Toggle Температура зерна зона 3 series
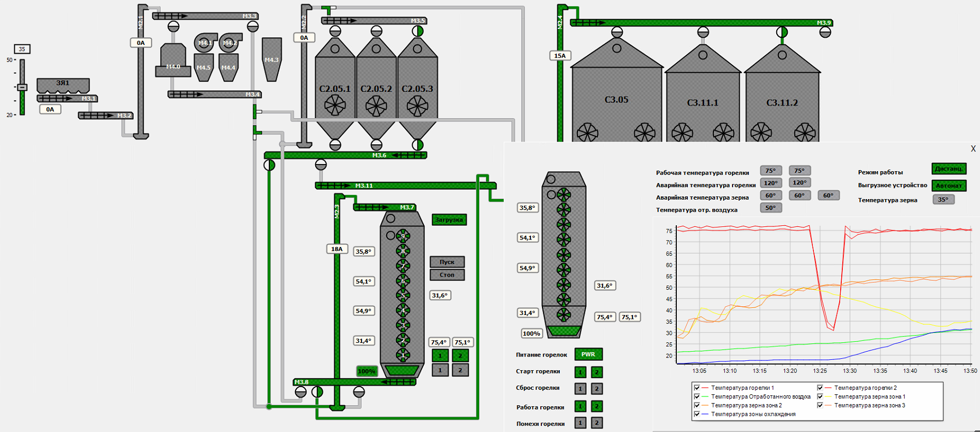The image size is (980, 432). click(820, 405)
